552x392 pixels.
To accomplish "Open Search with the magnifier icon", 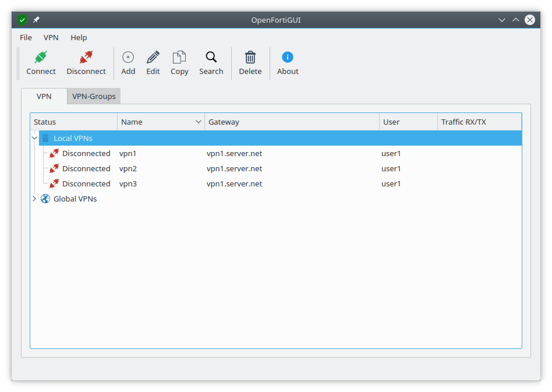I will pos(211,57).
